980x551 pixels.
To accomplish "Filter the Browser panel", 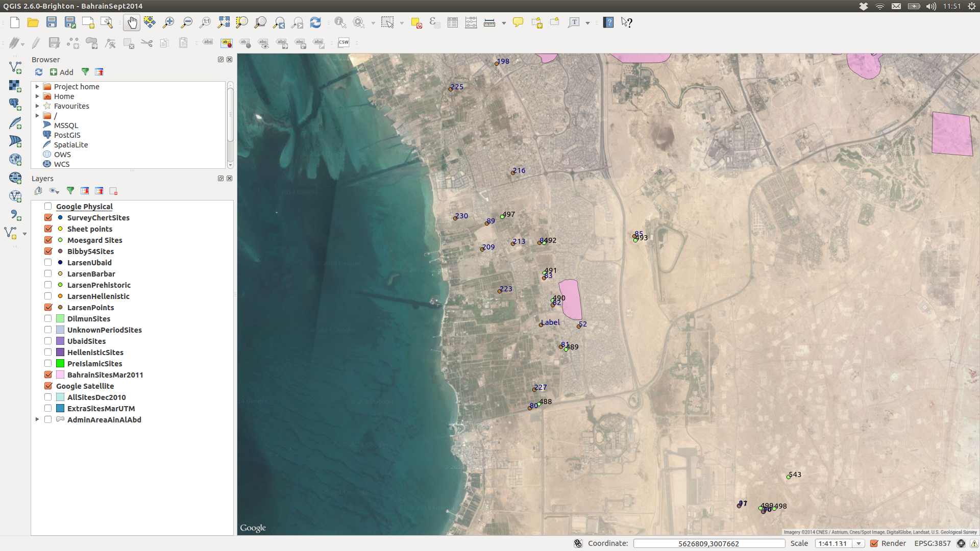I will coord(85,72).
